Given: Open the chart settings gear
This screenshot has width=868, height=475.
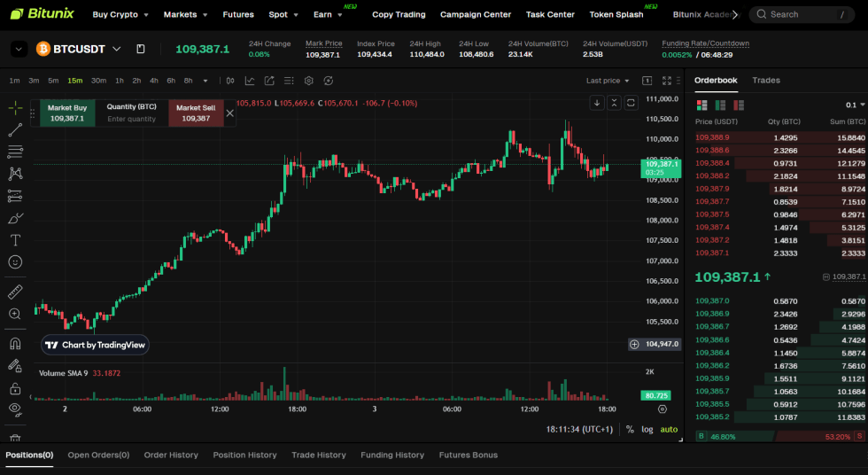Looking at the screenshot, I should tap(309, 81).
